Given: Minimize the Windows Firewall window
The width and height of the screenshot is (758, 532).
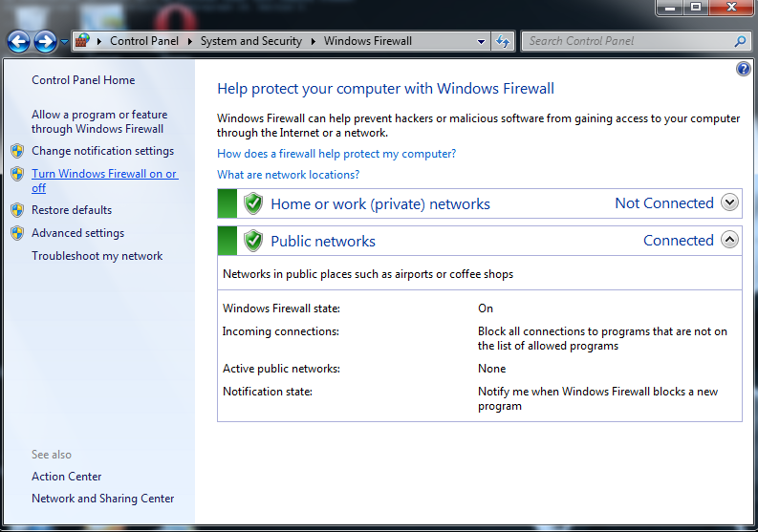Looking at the screenshot, I should pyautogui.click(x=670, y=8).
